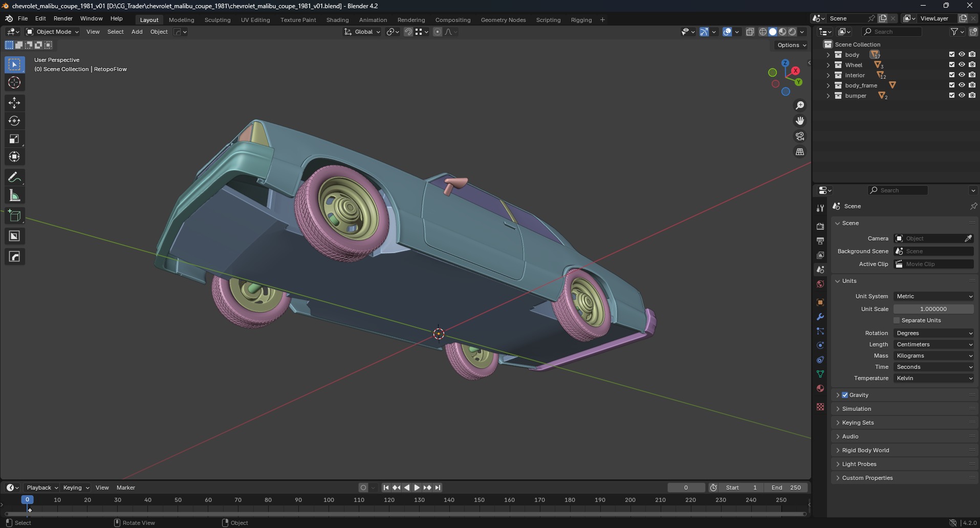980x528 pixels.
Task: Toggle camera view in viewport
Action: tap(799, 137)
